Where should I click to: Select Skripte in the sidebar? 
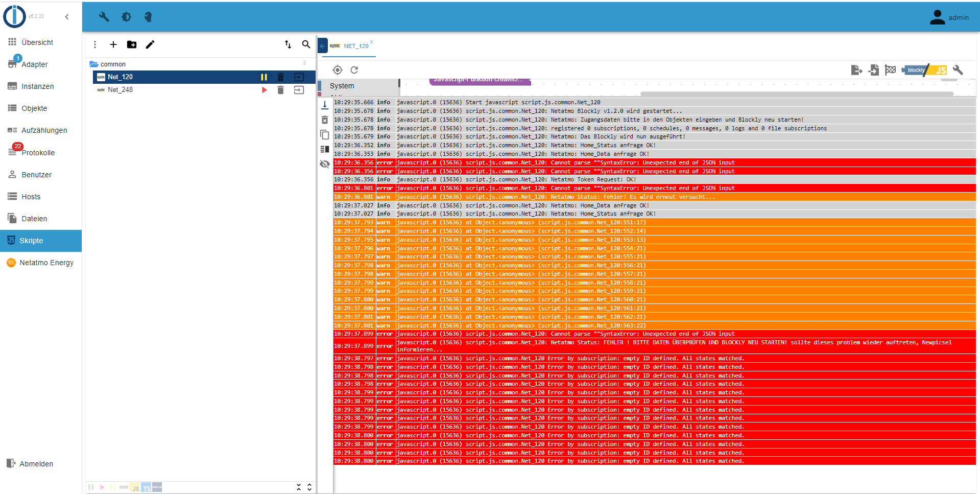pos(41,241)
